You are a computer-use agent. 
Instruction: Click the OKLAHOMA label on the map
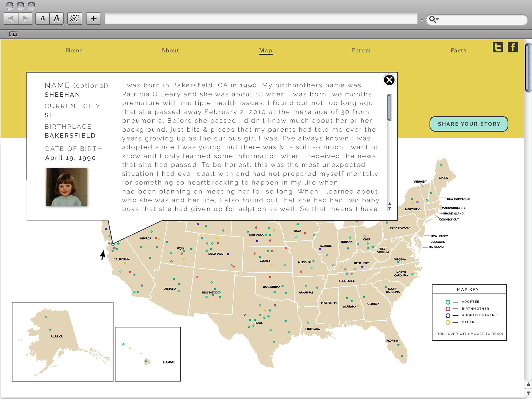pos(272,287)
